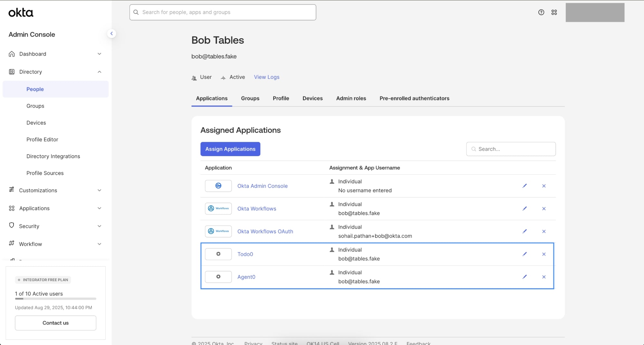
Task: Collapse the Directory section chevron
Action: click(x=99, y=71)
